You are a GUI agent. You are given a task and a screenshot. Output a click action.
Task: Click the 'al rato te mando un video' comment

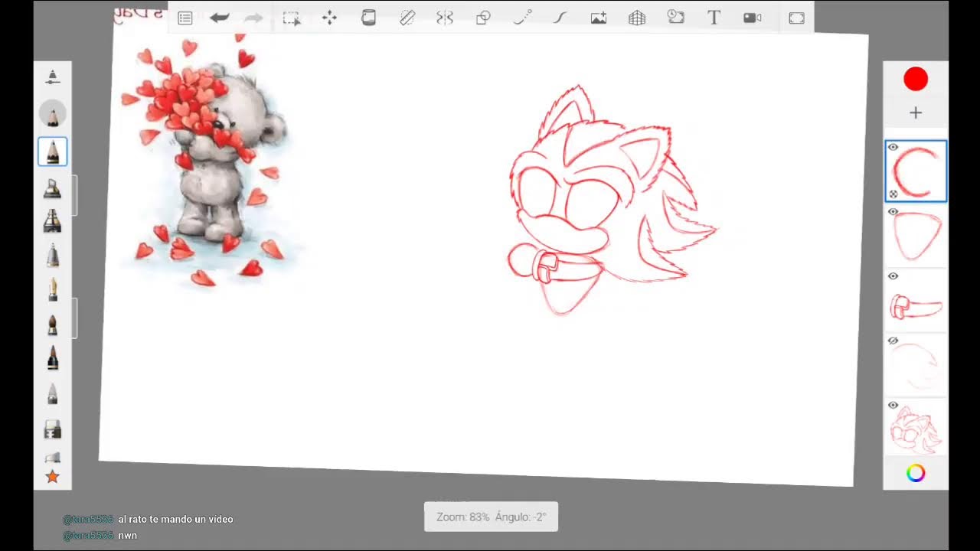[x=175, y=519]
